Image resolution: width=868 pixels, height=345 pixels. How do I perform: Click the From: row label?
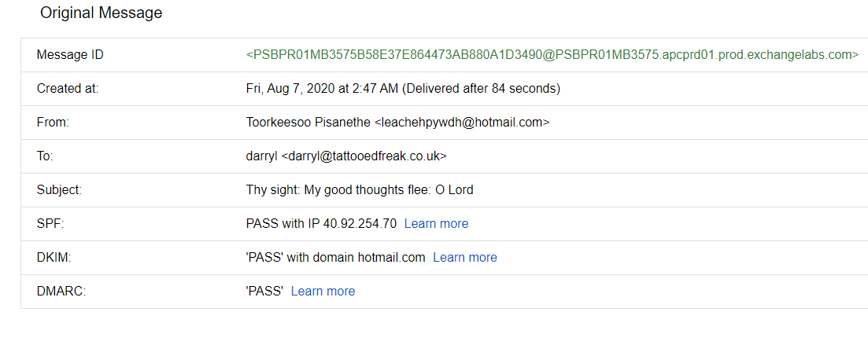pyautogui.click(x=54, y=123)
